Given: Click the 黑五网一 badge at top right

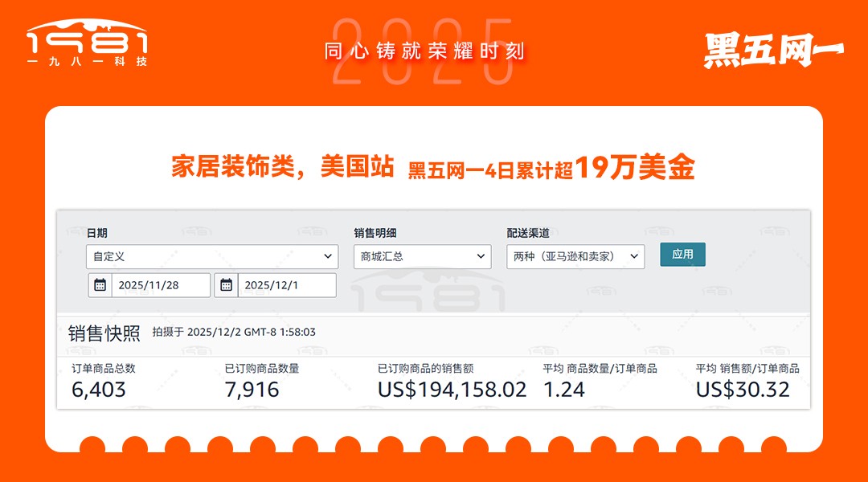Looking at the screenshot, I should coord(773,51).
